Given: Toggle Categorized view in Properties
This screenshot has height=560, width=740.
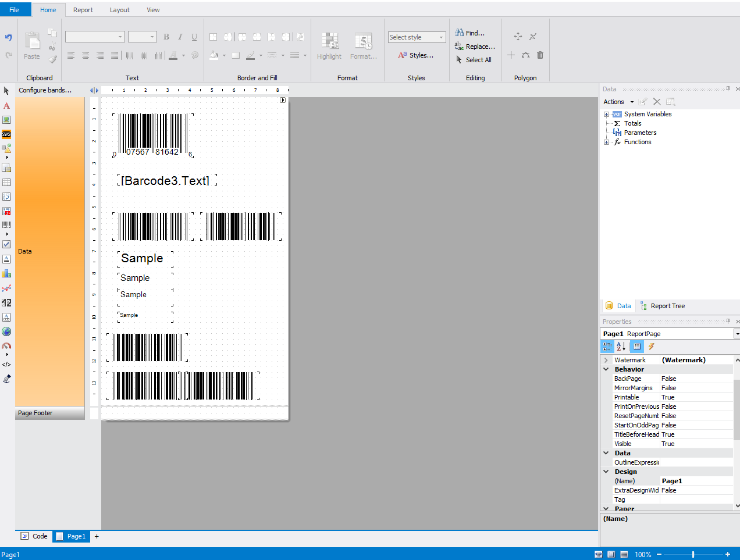Looking at the screenshot, I should point(607,347).
